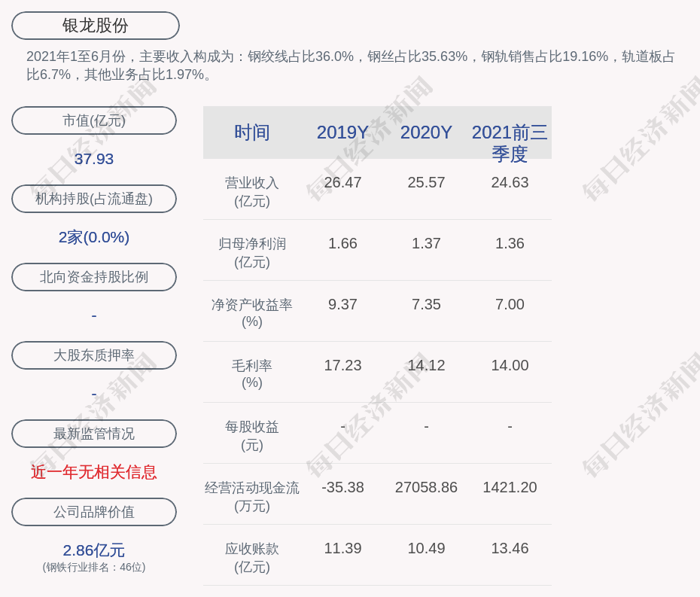
Task: Click cash flow value 1421.20
Action: pyautogui.click(x=510, y=487)
